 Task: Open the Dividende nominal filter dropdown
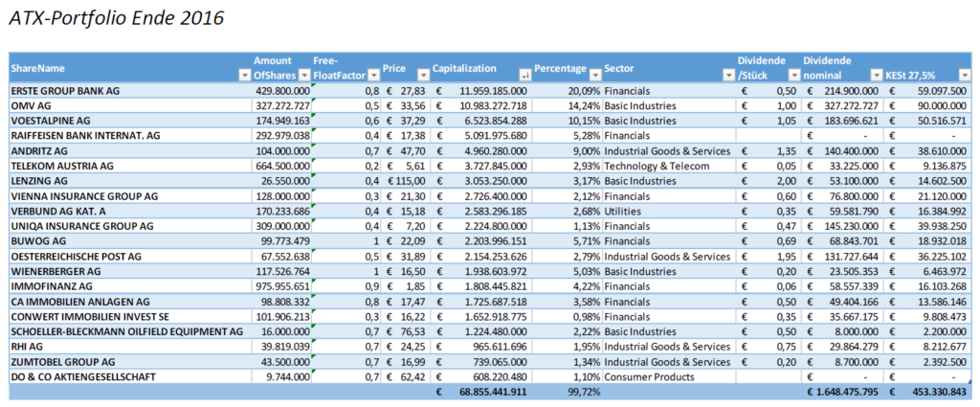(875, 77)
